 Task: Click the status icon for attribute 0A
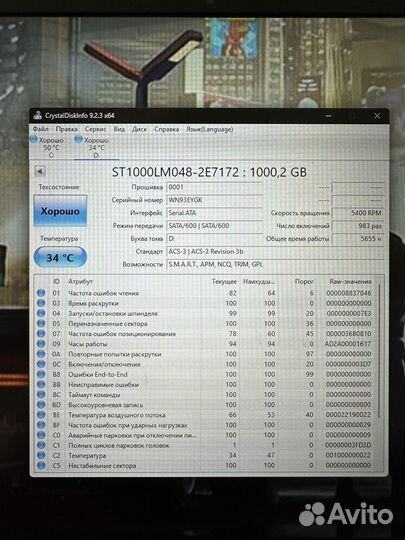pyautogui.click(x=41, y=354)
